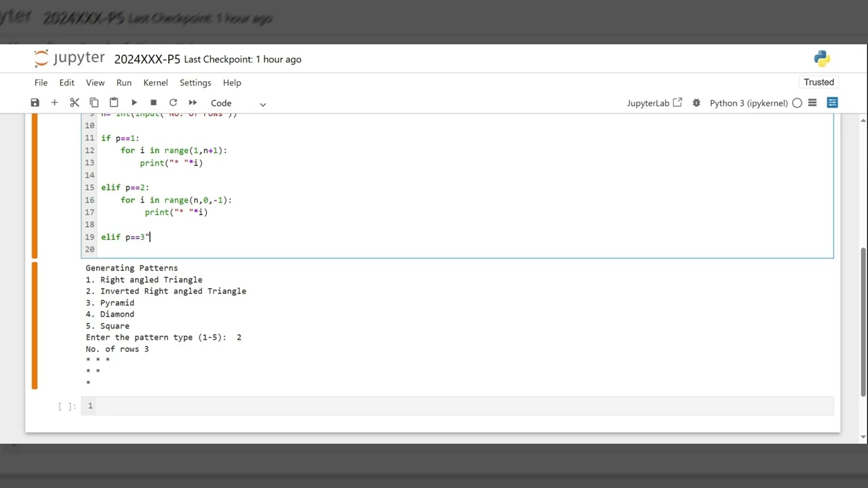Insert a new cell with plus icon
This screenshot has width=868, height=488.
coord(54,103)
